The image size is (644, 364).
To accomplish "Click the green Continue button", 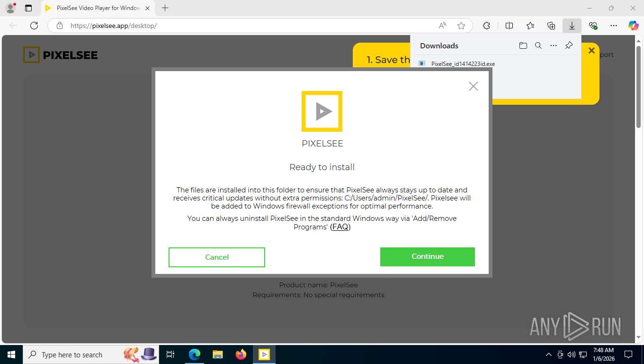I will [427, 256].
